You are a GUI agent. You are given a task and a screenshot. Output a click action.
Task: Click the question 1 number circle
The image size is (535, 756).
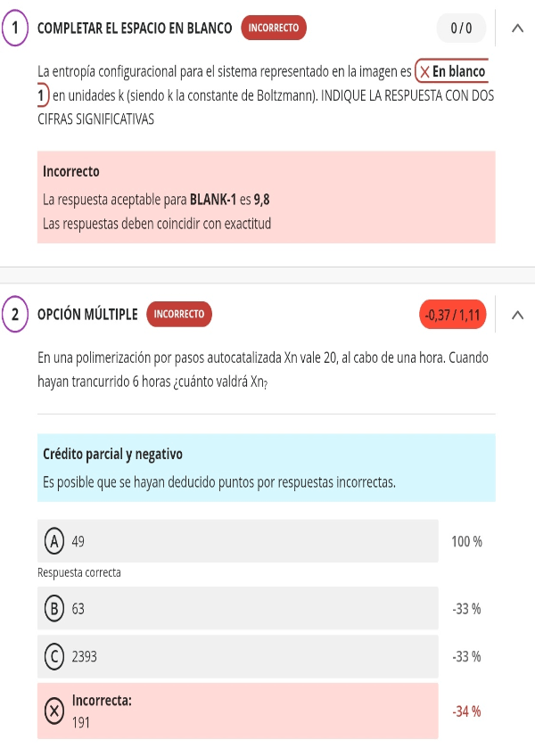tap(15, 29)
